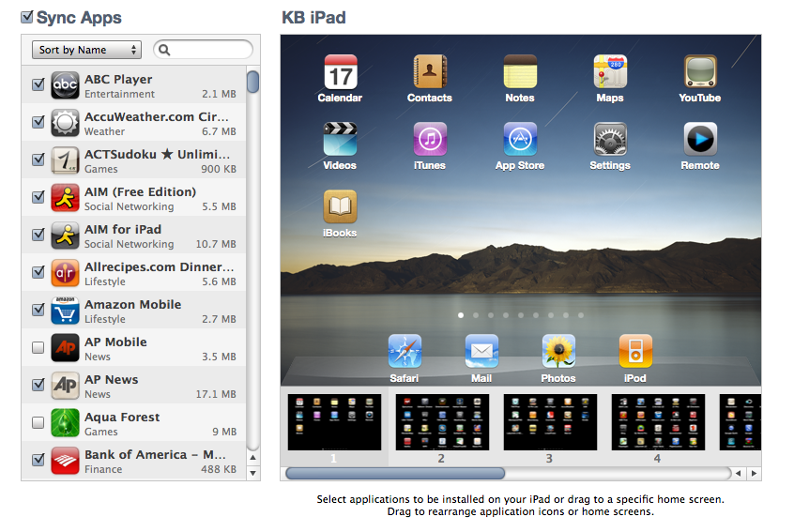Uncheck AIM (Free Edition) checkbox

pos(38,197)
